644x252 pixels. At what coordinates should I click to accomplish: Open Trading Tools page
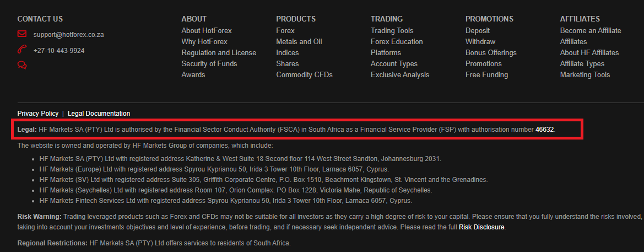[392, 30]
